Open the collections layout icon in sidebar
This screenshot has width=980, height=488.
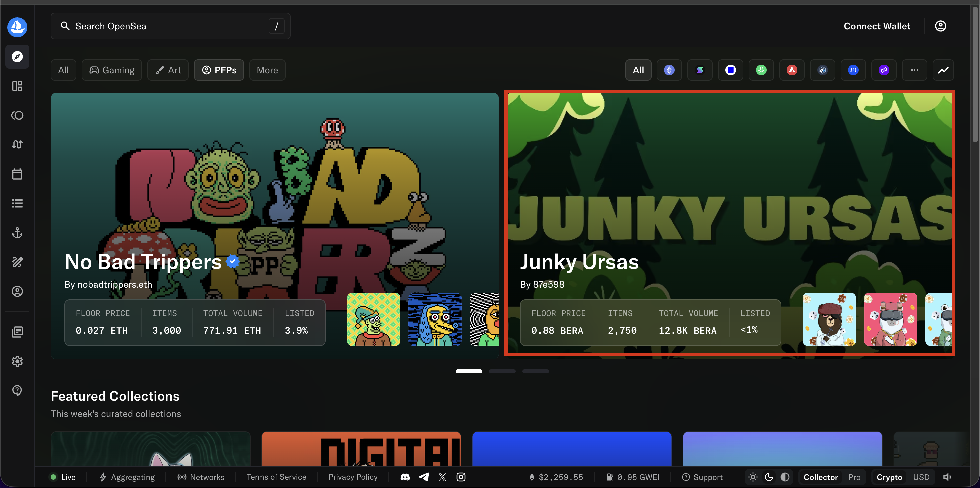pos(17,86)
